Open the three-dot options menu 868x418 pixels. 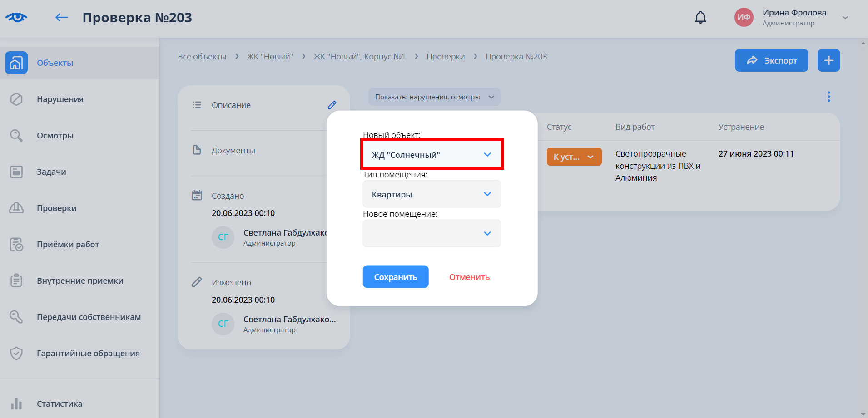(x=828, y=97)
